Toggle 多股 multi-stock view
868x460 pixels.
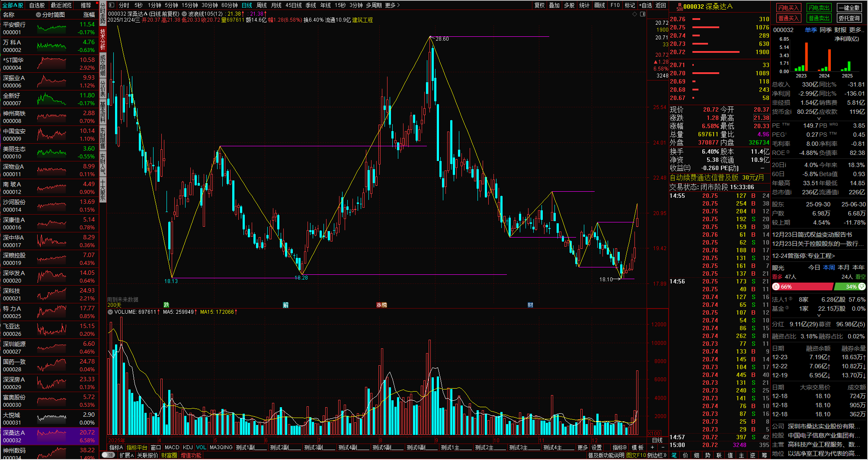tap(569, 5)
